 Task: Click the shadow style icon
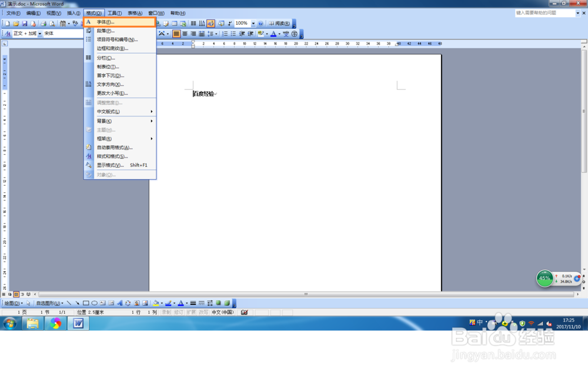(x=218, y=303)
